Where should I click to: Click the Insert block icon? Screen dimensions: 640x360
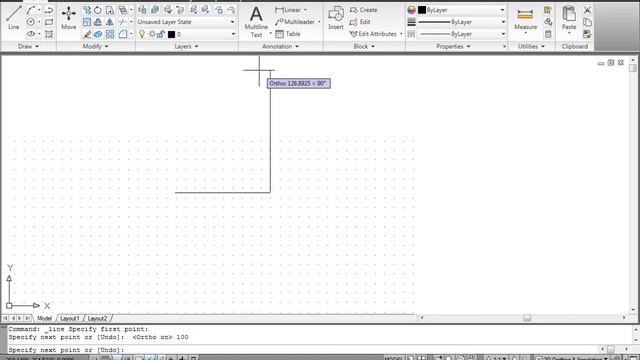click(336, 18)
